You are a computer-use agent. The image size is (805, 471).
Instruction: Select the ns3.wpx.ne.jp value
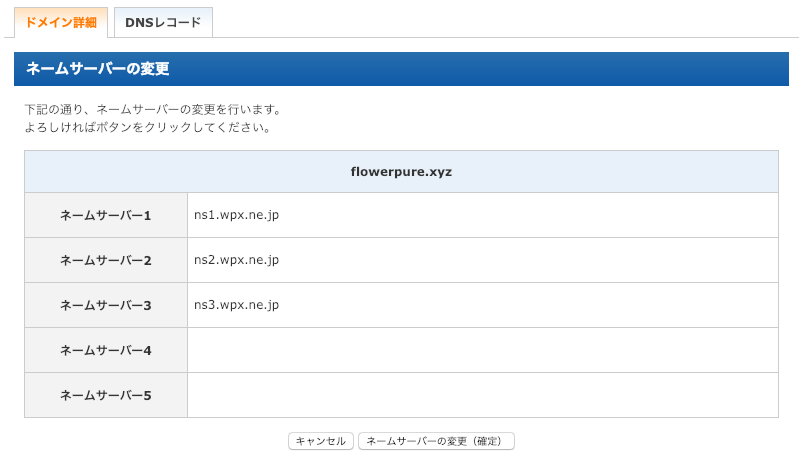pyautogui.click(x=236, y=305)
